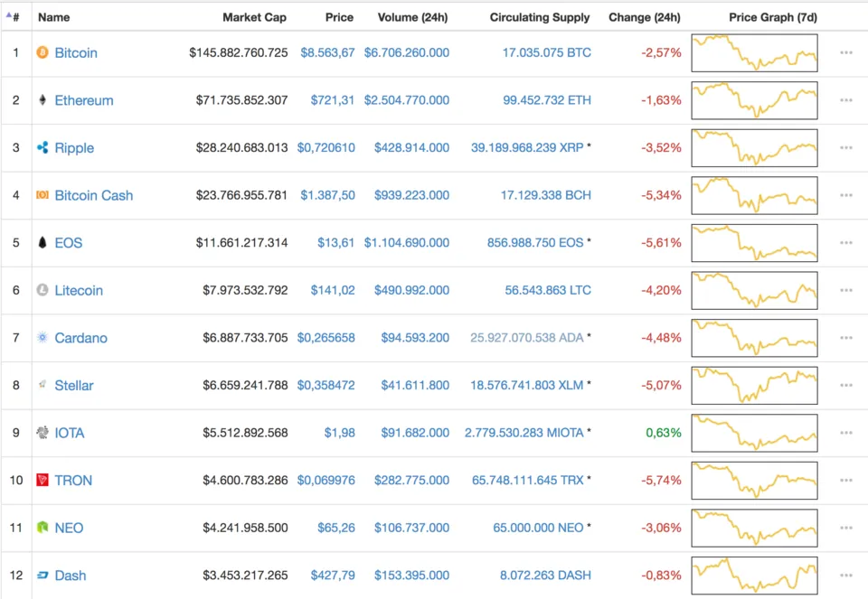Click the Bitcoin Cash logo icon

[42, 194]
